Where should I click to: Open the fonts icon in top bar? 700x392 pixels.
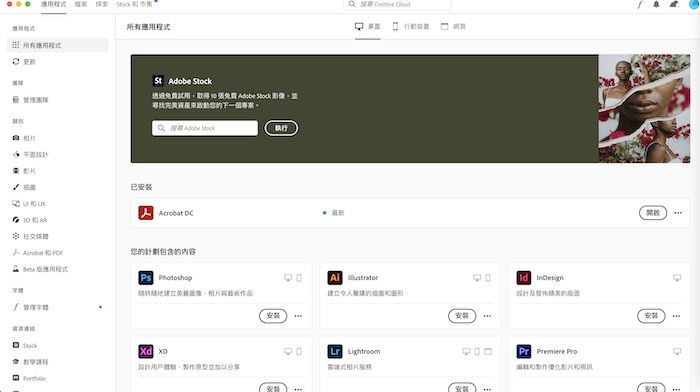[x=639, y=4]
